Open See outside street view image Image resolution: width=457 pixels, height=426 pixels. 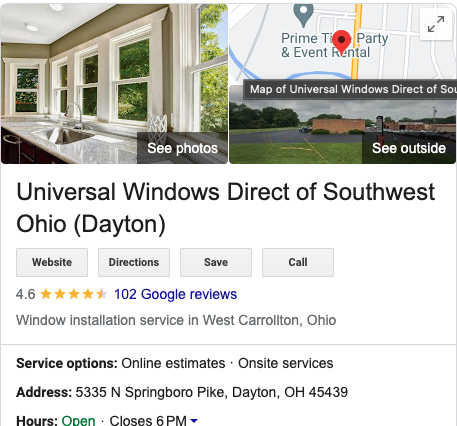tap(409, 148)
